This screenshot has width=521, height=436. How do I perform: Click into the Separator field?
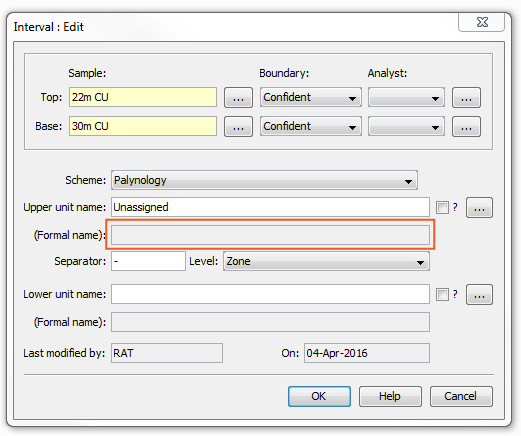pos(148,261)
